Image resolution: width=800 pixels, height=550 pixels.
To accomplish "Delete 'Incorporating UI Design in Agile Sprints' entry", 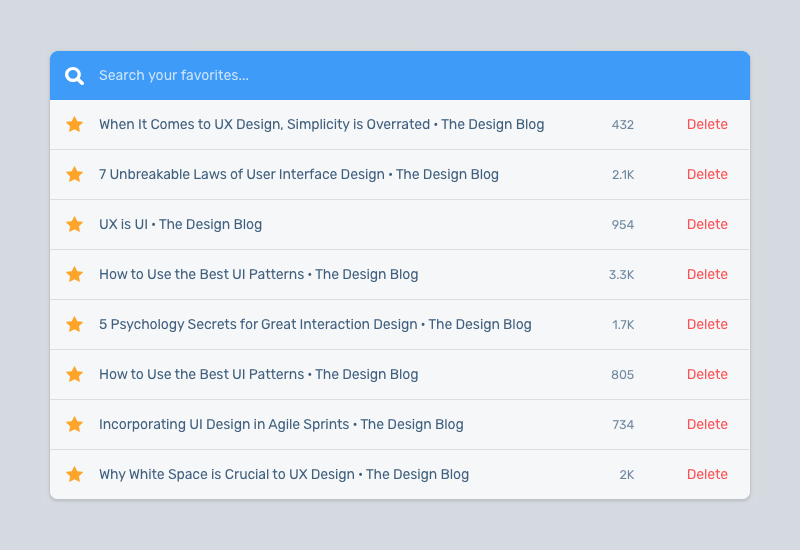I will [707, 425].
